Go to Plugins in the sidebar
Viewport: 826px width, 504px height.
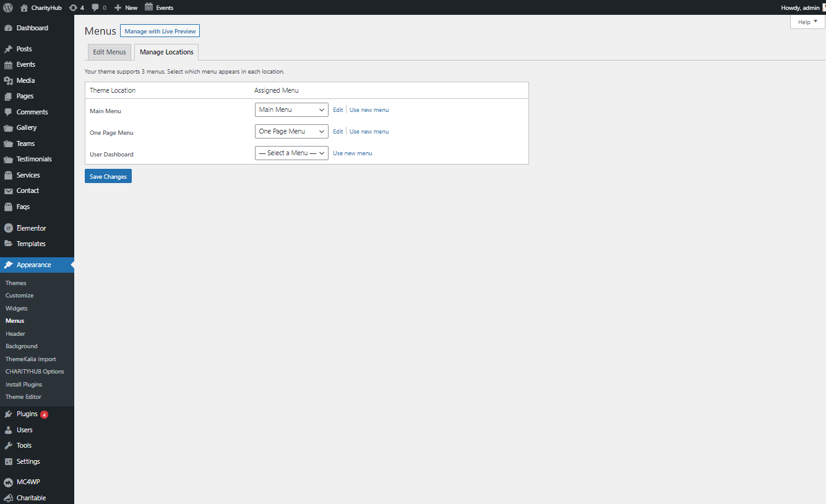pos(27,414)
